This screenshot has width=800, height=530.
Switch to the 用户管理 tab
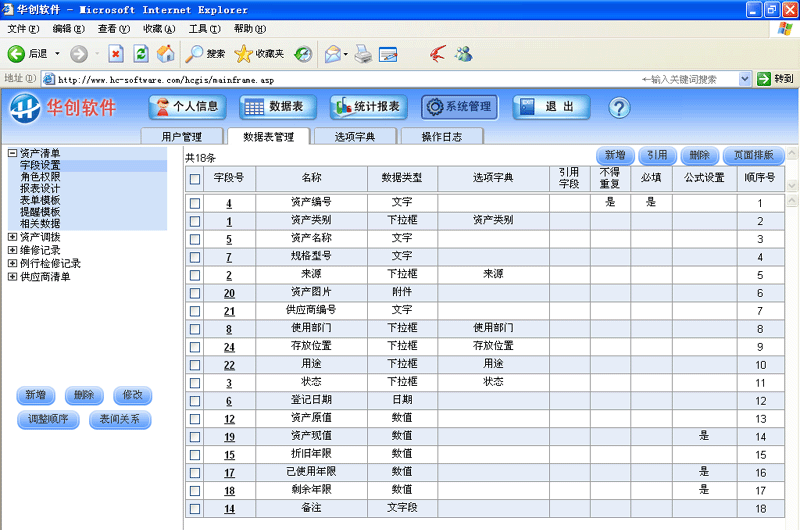click(181, 137)
